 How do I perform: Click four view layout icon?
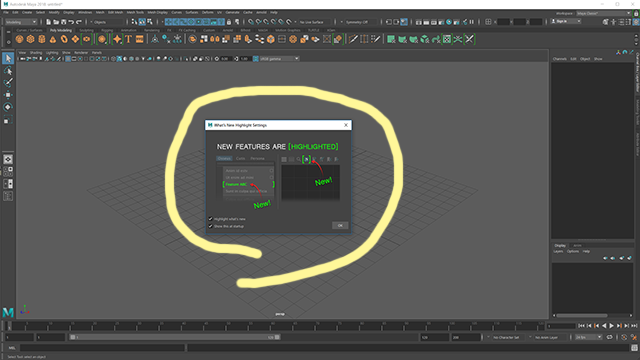coord(8,171)
